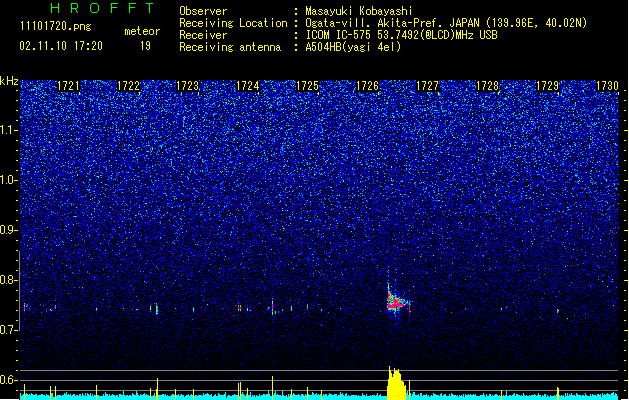Screen dimensions: 629x400
Task: Click the 1.0 kHz axis label
Action: (x=9, y=180)
